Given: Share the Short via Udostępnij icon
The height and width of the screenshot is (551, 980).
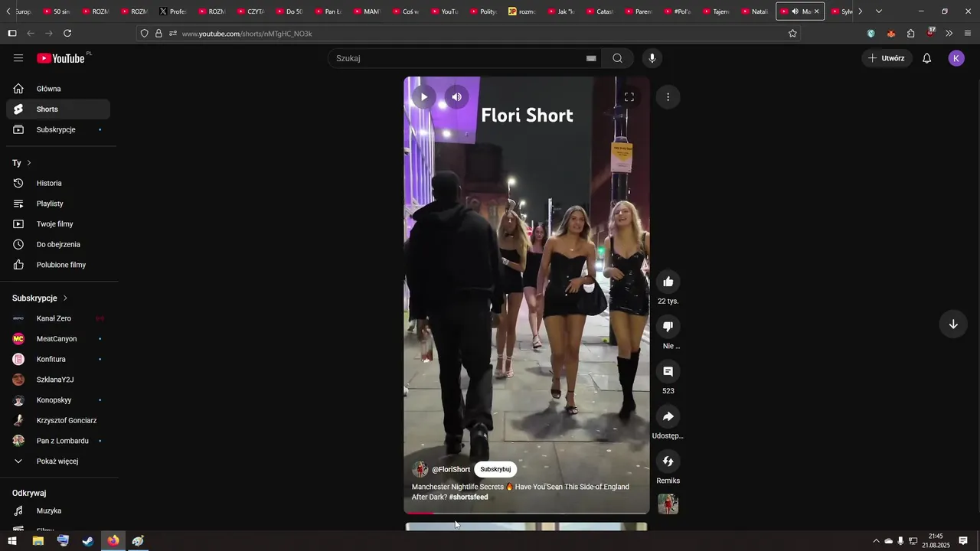Looking at the screenshot, I should (668, 416).
